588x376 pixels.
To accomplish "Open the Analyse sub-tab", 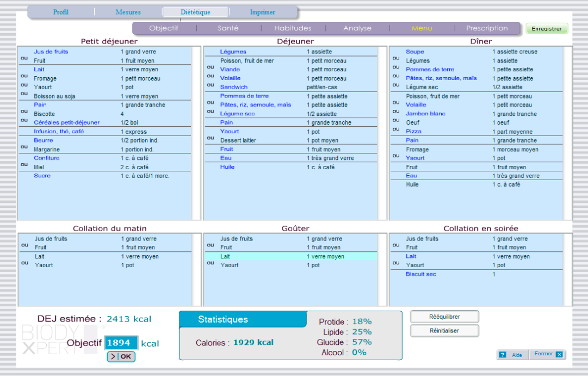I will point(357,28).
